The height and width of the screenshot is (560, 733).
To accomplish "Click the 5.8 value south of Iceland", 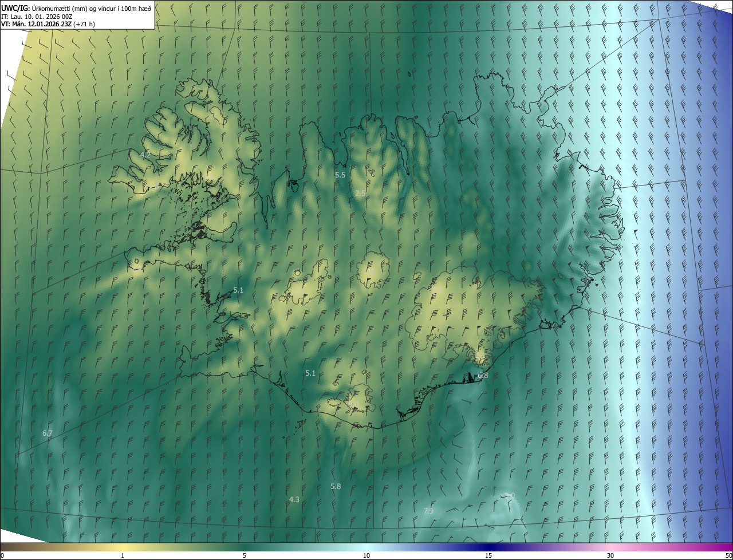I will pyautogui.click(x=336, y=486).
